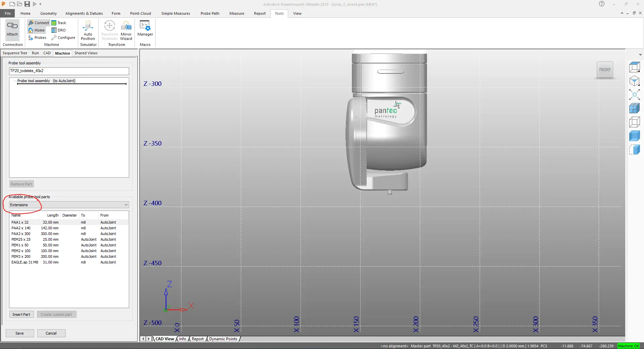The image size is (644, 349).
Task: Click the New document icon in quick access toolbar
Action: (12, 4)
